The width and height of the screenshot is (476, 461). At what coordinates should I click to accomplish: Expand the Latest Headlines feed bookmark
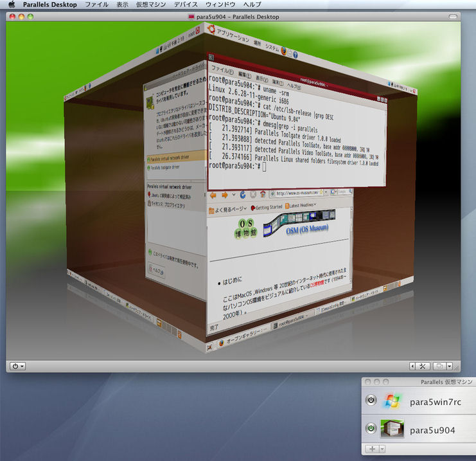coord(301,206)
